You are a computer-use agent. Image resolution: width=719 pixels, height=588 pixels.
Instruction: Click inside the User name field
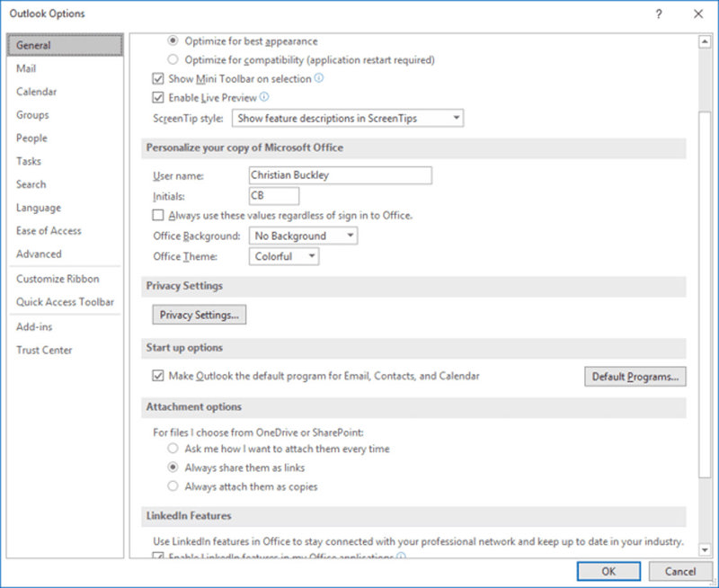coord(341,175)
